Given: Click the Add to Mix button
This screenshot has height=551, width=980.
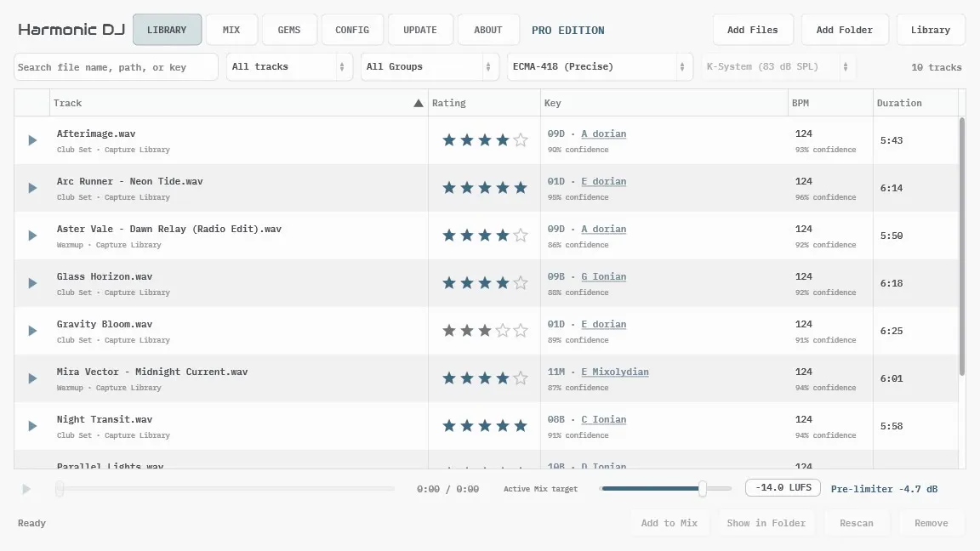Looking at the screenshot, I should tap(669, 524).
